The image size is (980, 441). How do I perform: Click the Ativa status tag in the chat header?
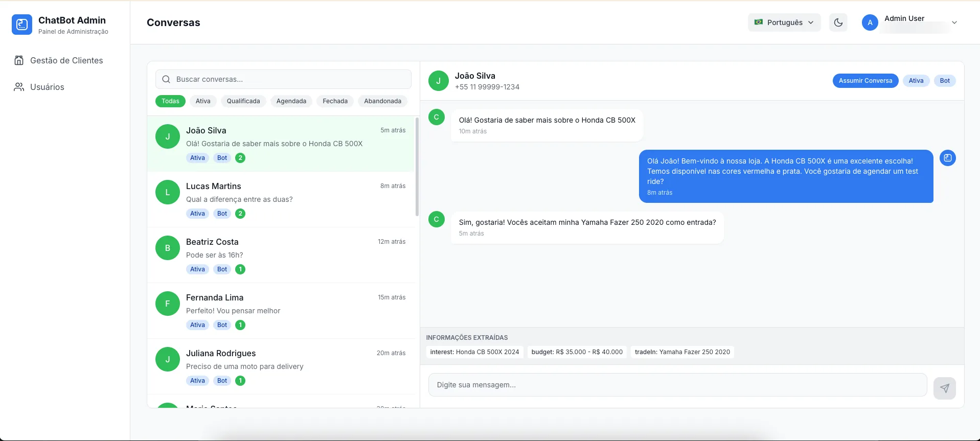(916, 81)
